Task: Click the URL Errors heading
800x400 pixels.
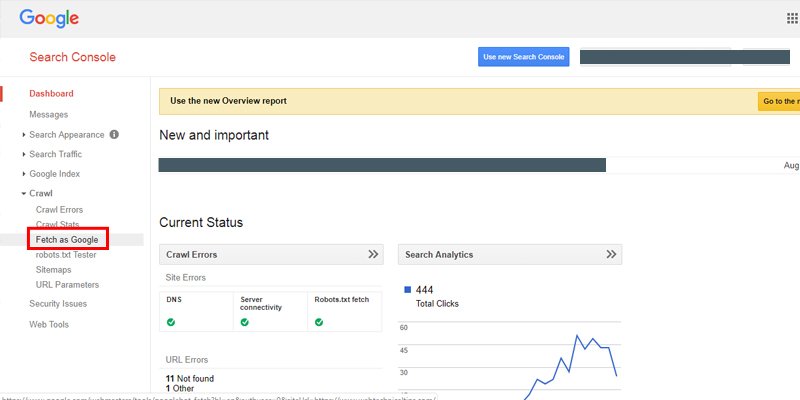Action: point(187,360)
